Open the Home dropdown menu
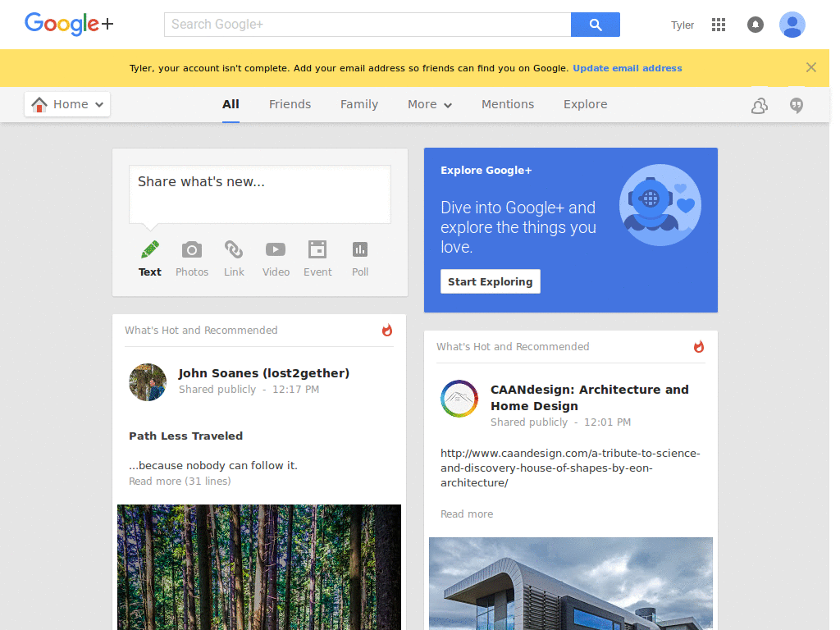This screenshot has height=630, width=840. [67, 104]
